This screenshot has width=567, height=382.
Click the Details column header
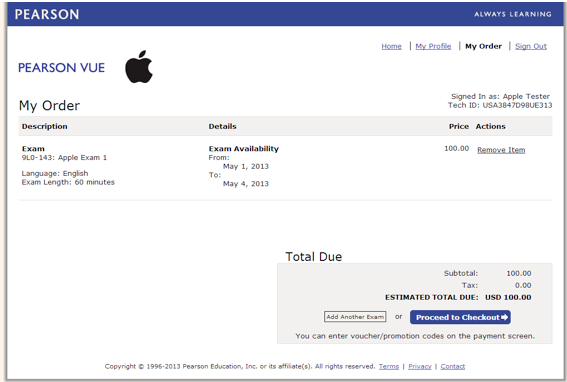pyautogui.click(x=222, y=126)
